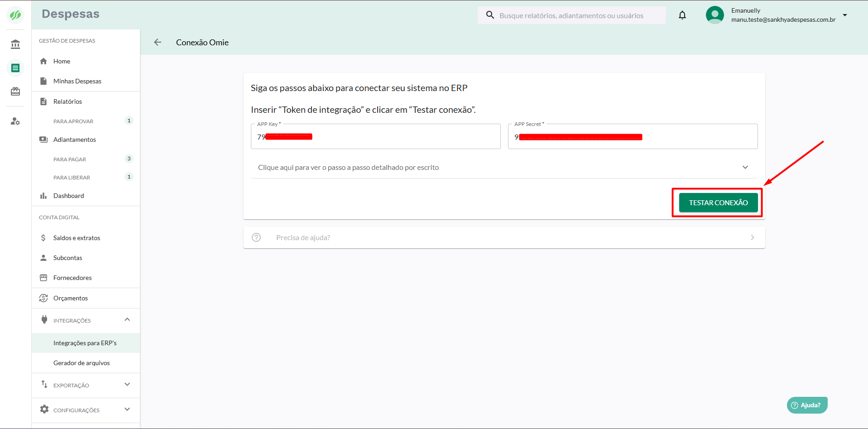
Task: Open Orçamentos via its budget icon
Action: click(x=43, y=298)
